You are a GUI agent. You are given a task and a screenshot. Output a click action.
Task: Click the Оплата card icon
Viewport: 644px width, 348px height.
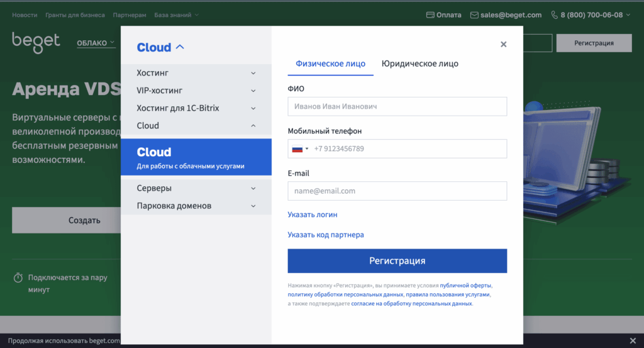(430, 14)
